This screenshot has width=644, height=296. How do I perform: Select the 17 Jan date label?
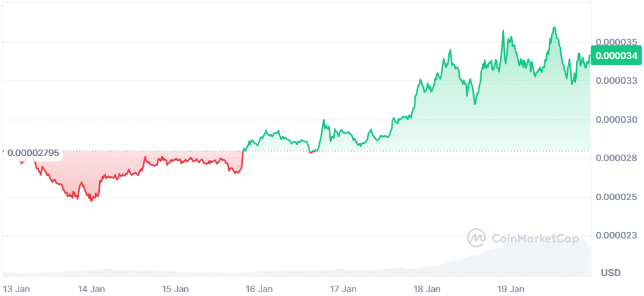[343, 289]
